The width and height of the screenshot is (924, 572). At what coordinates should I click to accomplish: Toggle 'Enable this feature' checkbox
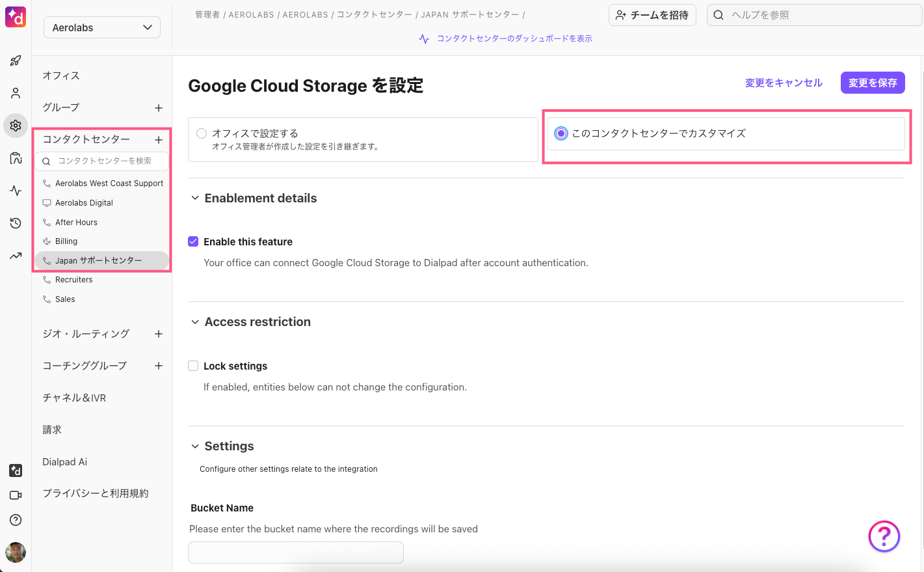tap(193, 241)
